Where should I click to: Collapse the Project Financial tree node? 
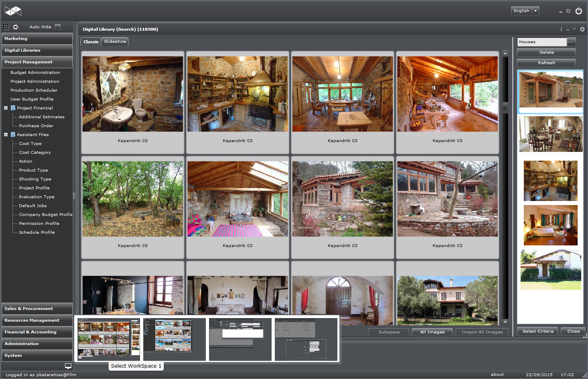click(x=6, y=108)
